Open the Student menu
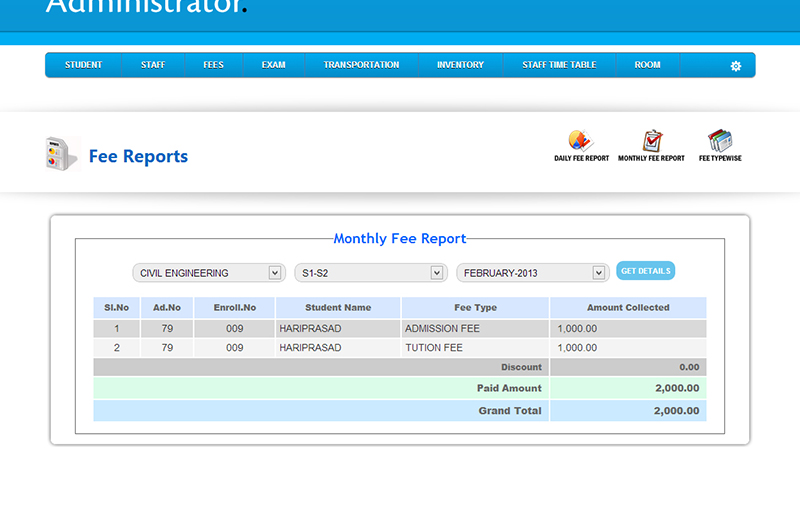 click(84, 65)
